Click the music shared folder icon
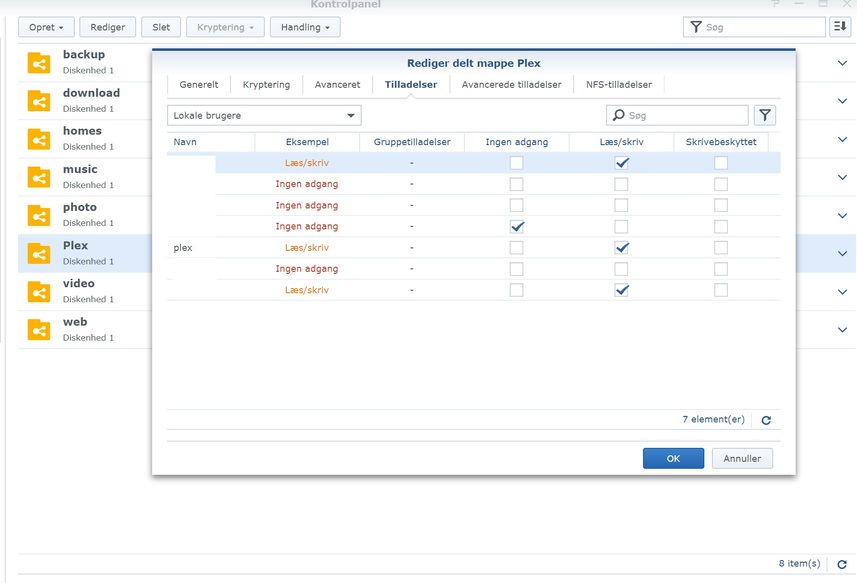Screen dimensions: 857x583 39,178
